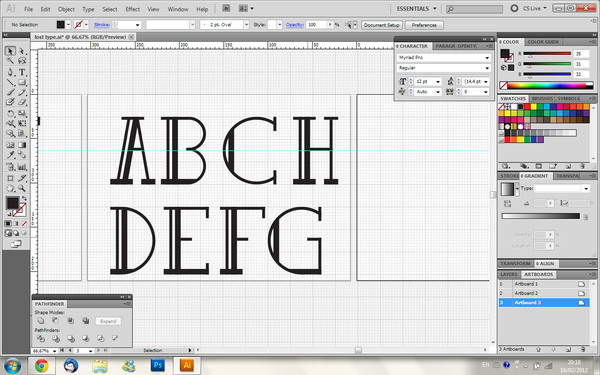Screen dimensions: 600x375
Task: Click the Unite shape mode in Pathfinder
Action: point(41,321)
